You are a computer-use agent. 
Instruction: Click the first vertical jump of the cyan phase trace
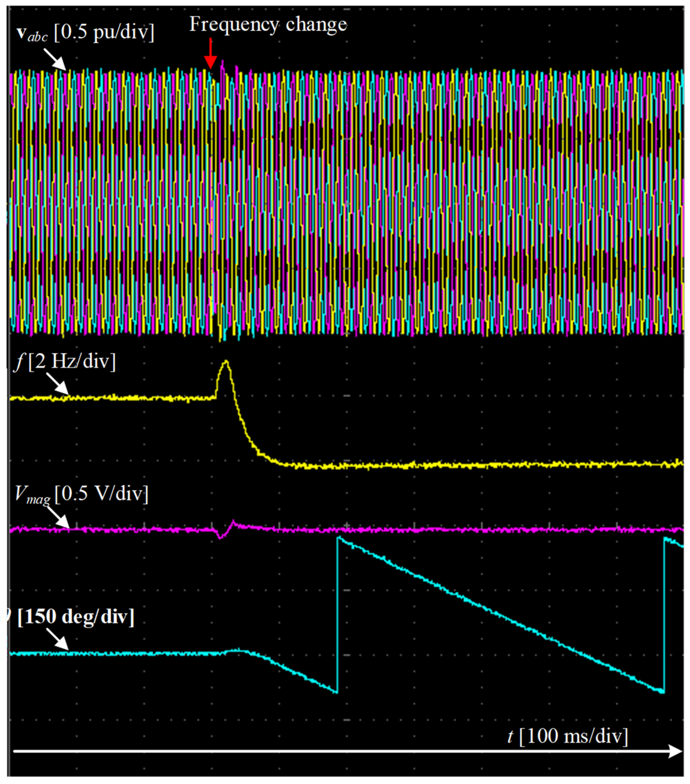[337, 615]
